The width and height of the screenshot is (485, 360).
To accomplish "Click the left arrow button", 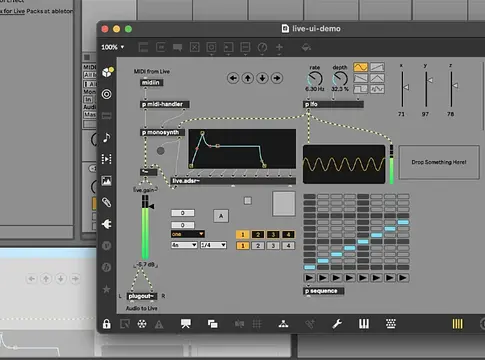I will tap(233, 78).
